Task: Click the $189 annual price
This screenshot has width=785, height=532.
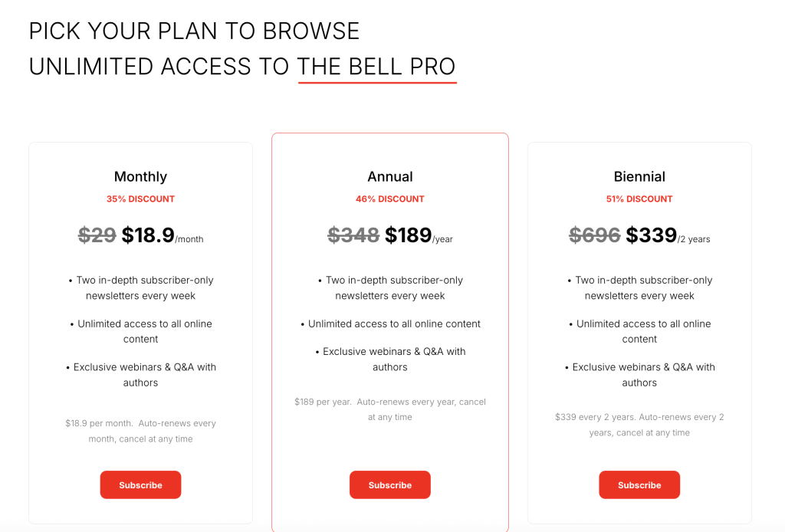Action: pyautogui.click(x=409, y=235)
